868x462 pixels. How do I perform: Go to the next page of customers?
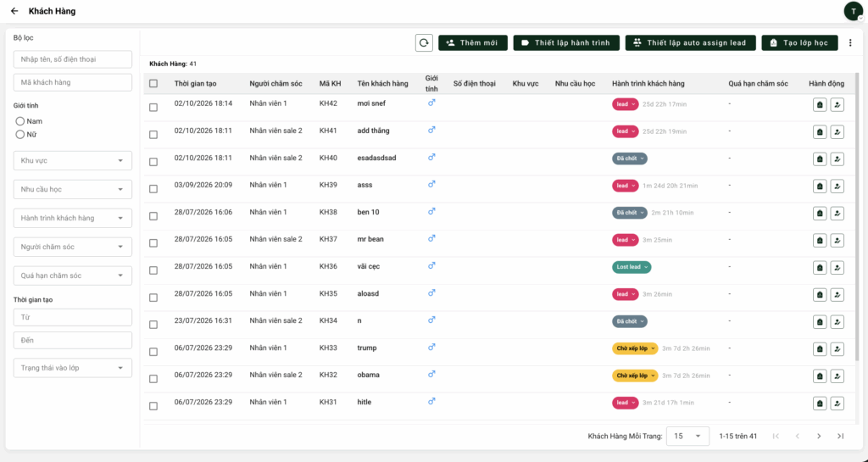[819, 436]
